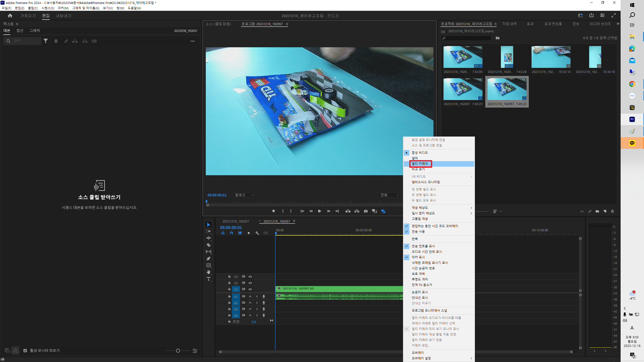644x362 pixels.
Task: Select the 10:32:14 clip thumbnail in project
Action: 551,57
